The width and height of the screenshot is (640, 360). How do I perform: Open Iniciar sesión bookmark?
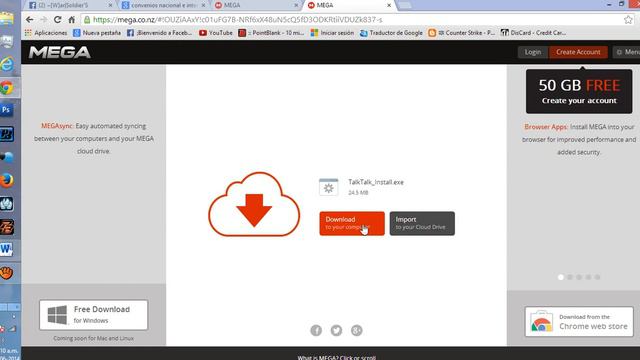(332, 33)
